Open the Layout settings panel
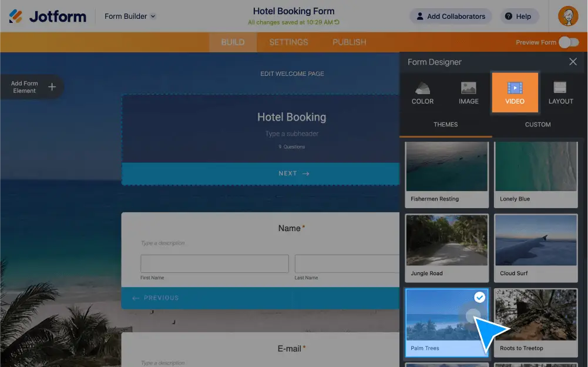This screenshot has width=588, height=367. [560, 92]
